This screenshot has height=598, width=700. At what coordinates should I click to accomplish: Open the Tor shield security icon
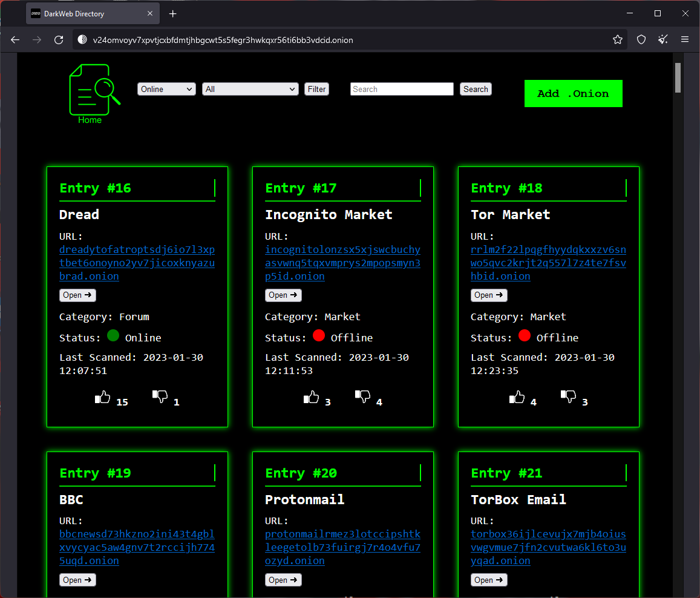pyautogui.click(x=641, y=40)
